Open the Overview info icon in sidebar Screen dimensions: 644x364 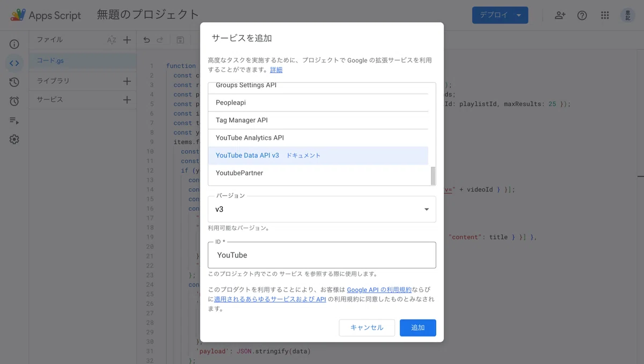[x=14, y=44]
